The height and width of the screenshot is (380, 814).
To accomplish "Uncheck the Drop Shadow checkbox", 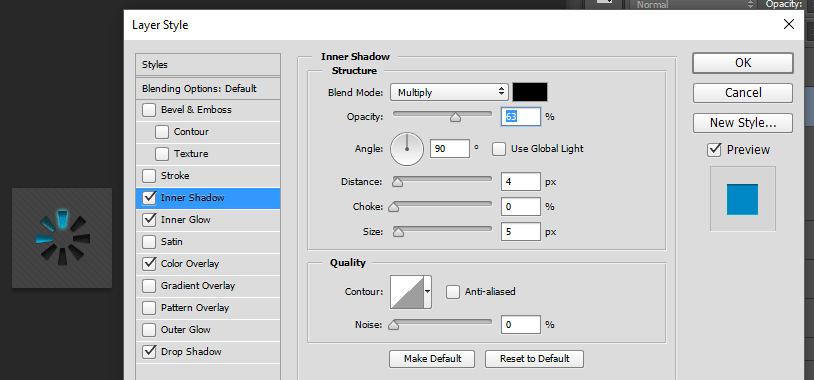I will click(149, 352).
